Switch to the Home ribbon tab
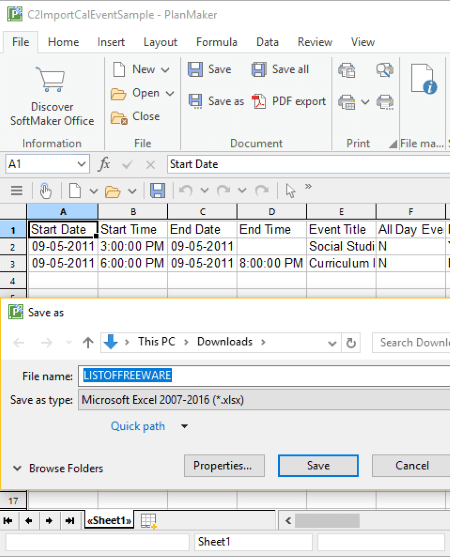The image size is (450, 557). tap(63, 42)
